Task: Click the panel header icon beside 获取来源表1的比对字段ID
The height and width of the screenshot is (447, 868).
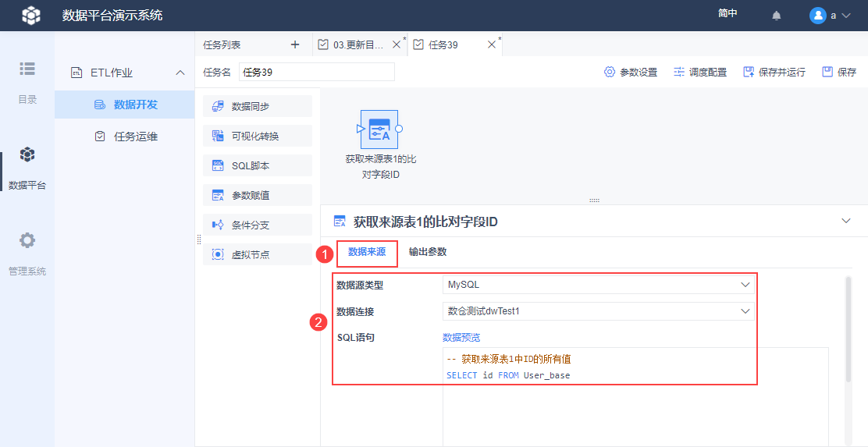Action: pyautogui.click(x=340, y=222)
